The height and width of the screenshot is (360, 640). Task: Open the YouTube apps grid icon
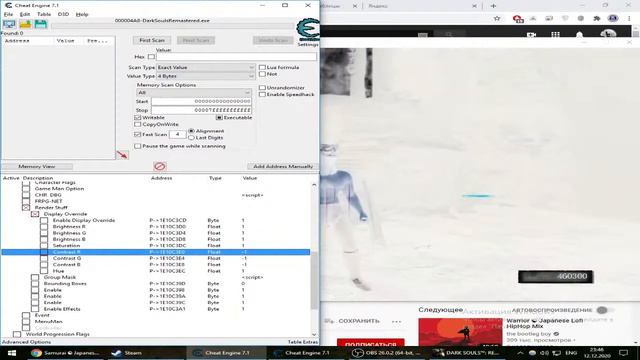point(555,35)
